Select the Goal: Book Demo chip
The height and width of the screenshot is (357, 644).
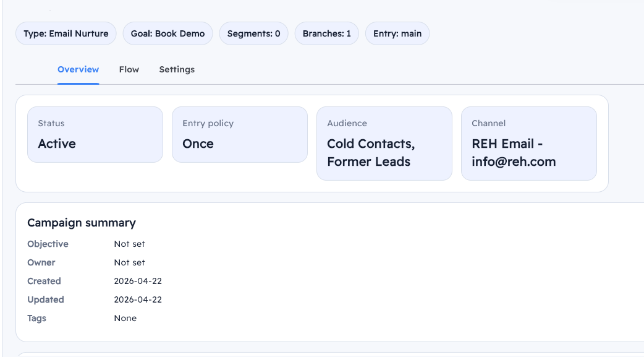click(167, 33)
